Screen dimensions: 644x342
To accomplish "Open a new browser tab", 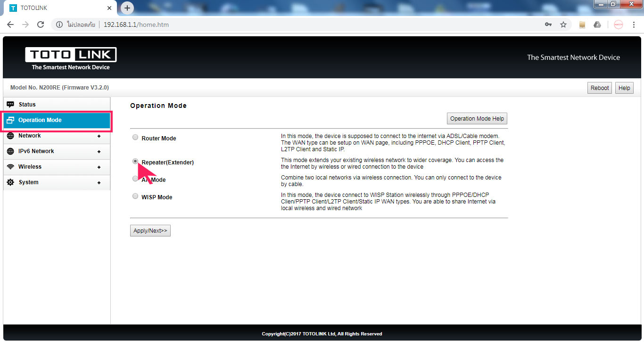I will [127, 8].
